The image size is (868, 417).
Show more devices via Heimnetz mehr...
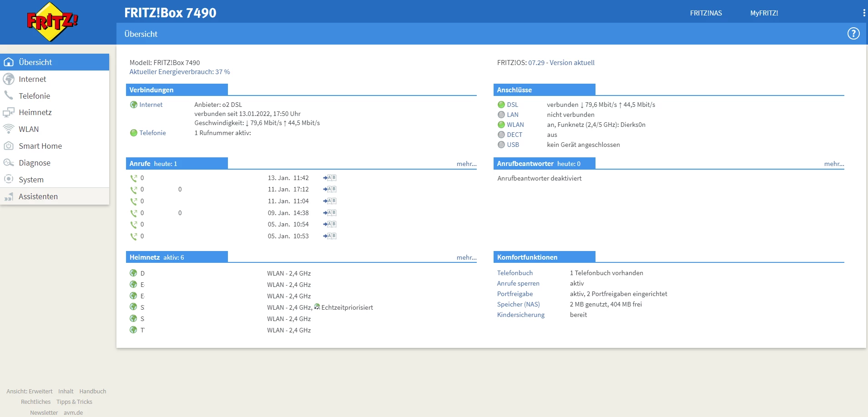[467, 258]
